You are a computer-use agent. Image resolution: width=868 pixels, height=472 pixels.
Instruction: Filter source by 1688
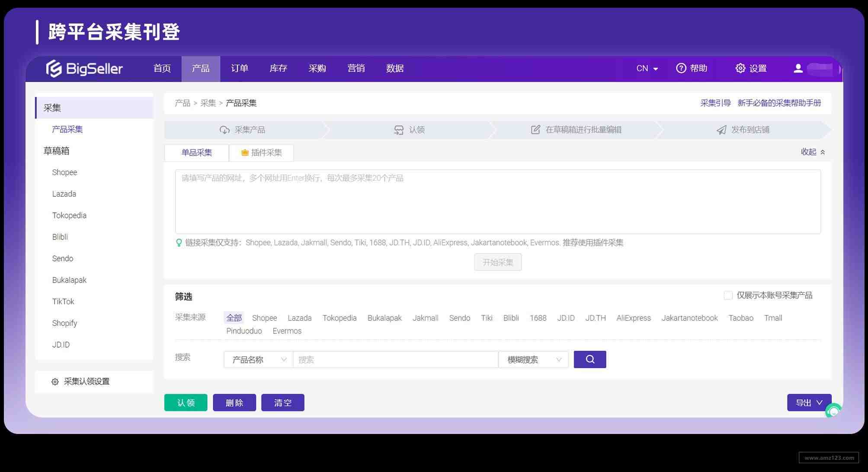click(x=538, y=318)
